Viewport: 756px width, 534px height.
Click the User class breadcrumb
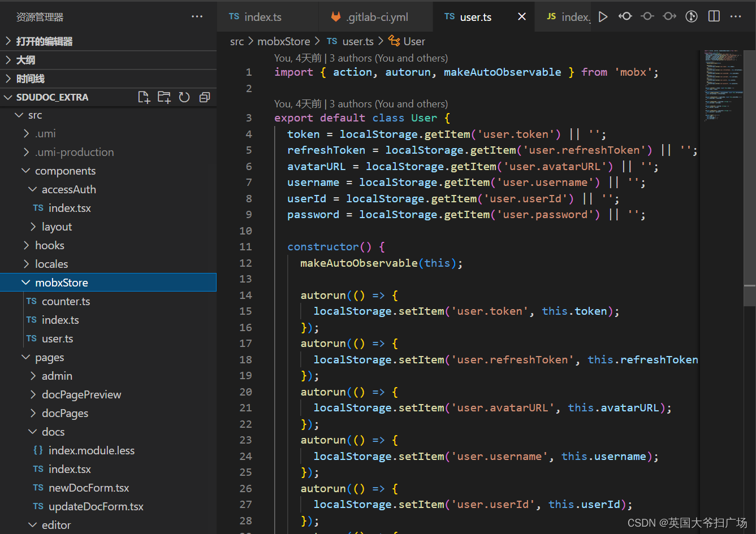click(x=407, y=41)
